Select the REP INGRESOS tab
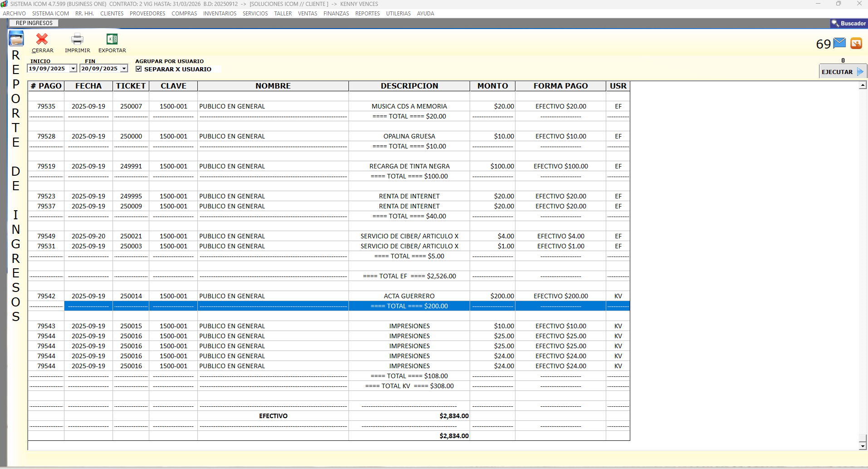The width and height of the screenshot is (868, 469). coord(34,23)
